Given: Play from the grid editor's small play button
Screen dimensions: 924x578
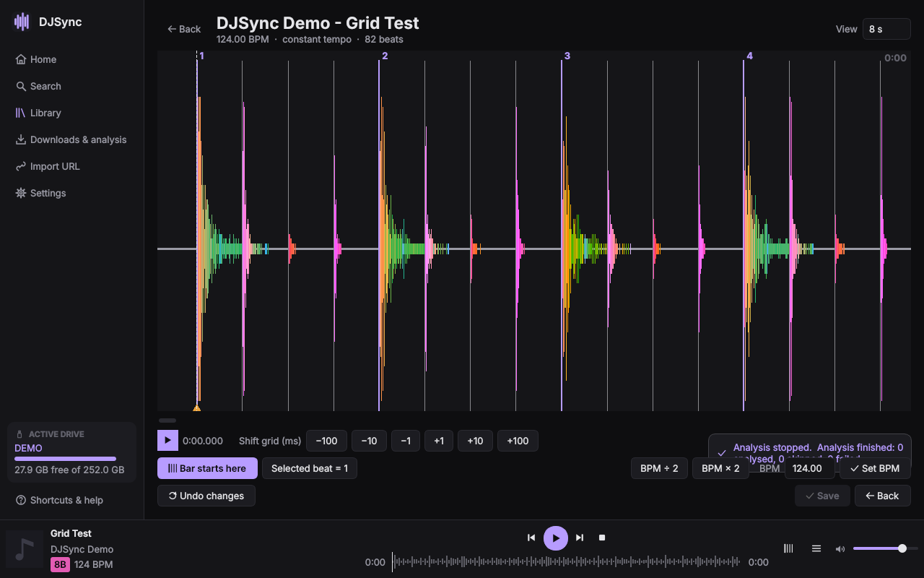Looking at the screenshot, I should 167,440.
